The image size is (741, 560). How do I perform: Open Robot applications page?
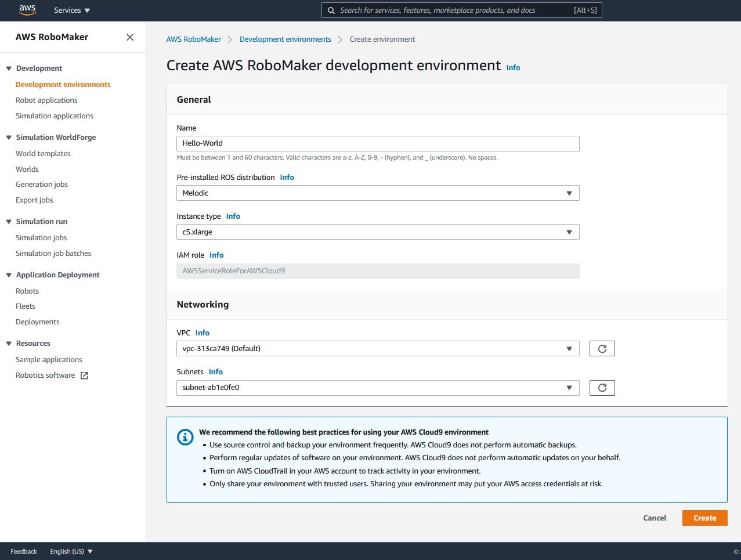(46, 100)
